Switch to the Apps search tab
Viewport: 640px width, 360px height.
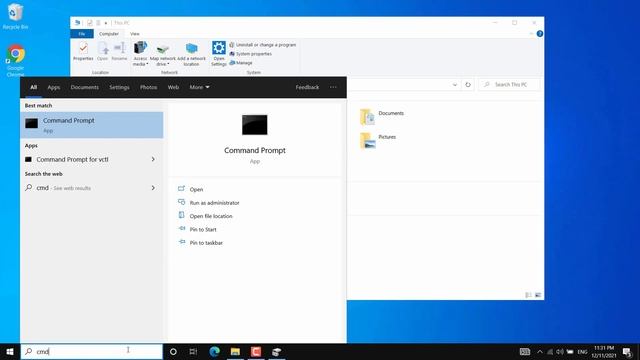pyautogui.click(x=53, y=87)
